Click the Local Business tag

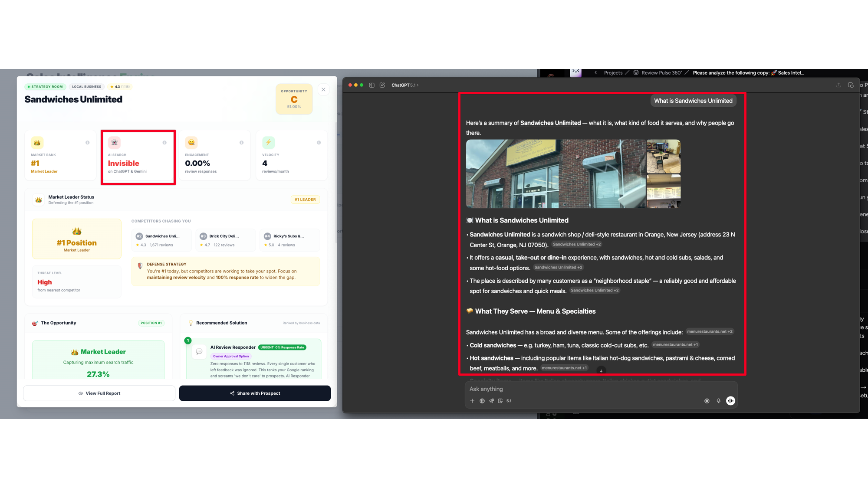point(86,87)
